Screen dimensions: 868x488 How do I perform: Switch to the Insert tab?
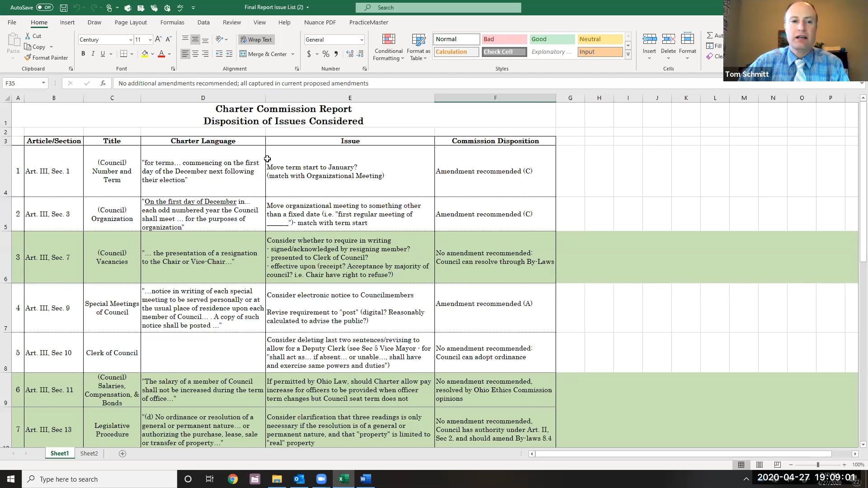tap(67, 22)
